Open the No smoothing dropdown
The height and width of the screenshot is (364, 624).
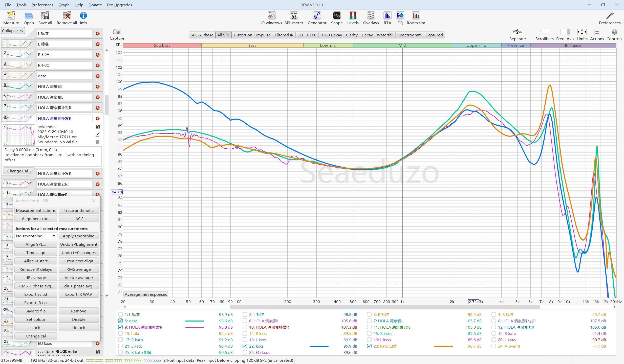[x=36, y=236]
